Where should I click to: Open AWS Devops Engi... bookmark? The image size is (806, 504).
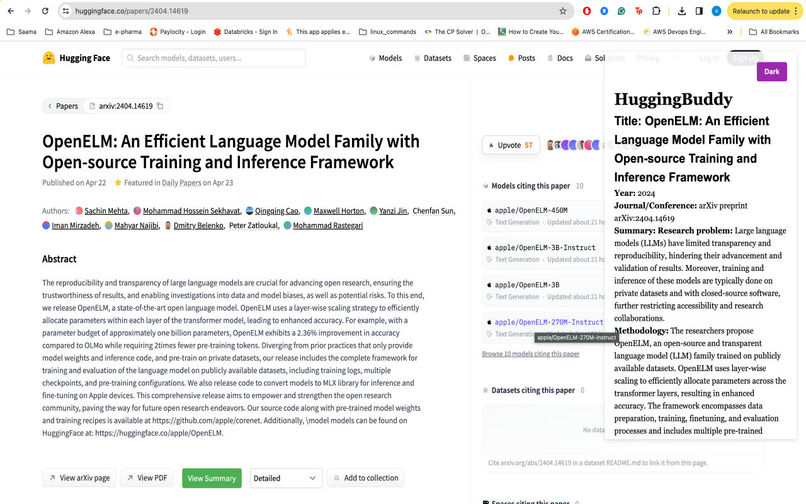(674, 31)
